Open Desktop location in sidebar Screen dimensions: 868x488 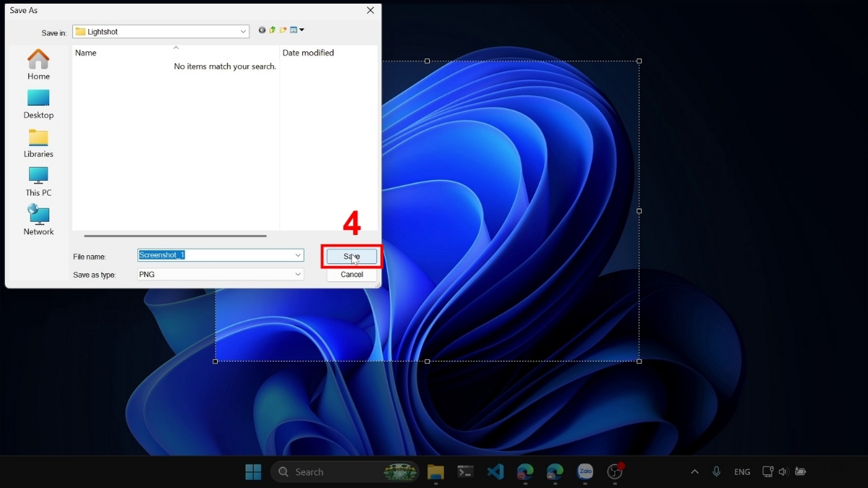[x=38, y=104]
